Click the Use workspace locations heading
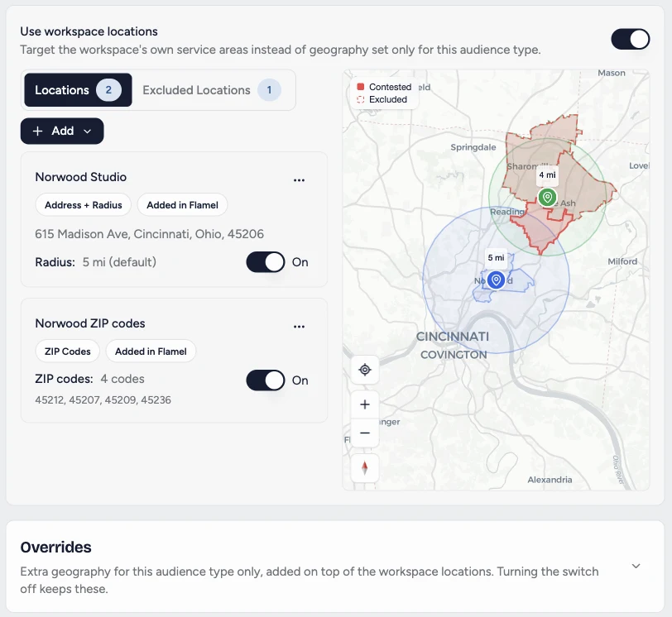 pyautogui.click(x=89, y=31)
